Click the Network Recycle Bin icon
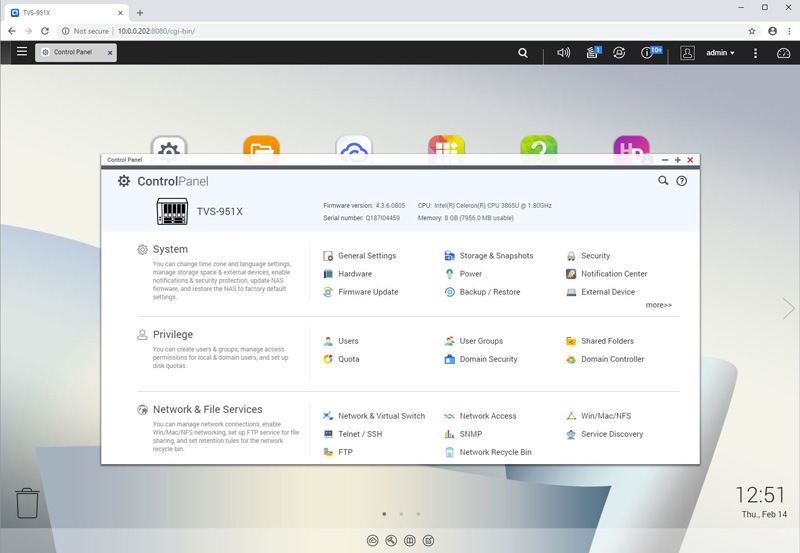The width and height of the screenshot is (800, 553). click(x=449, y=452)
